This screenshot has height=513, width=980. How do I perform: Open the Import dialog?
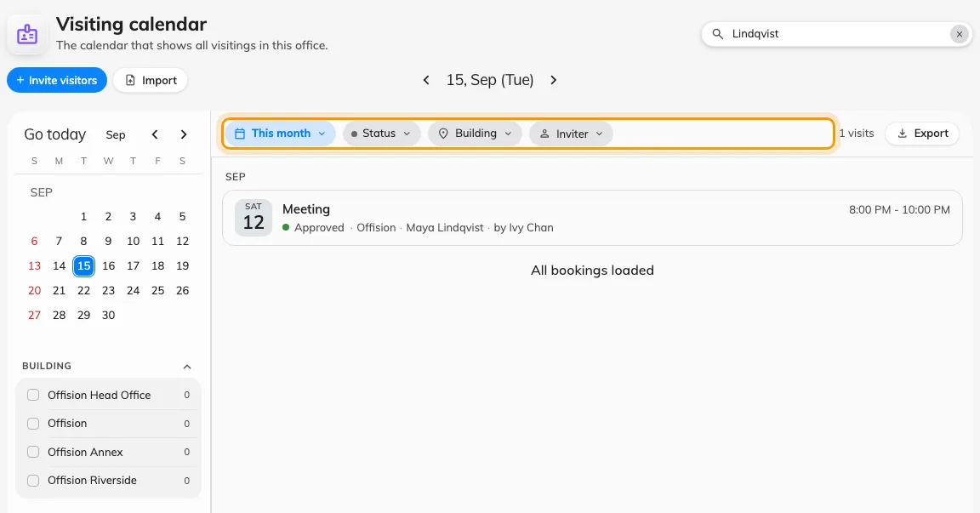tap(150, 80)
